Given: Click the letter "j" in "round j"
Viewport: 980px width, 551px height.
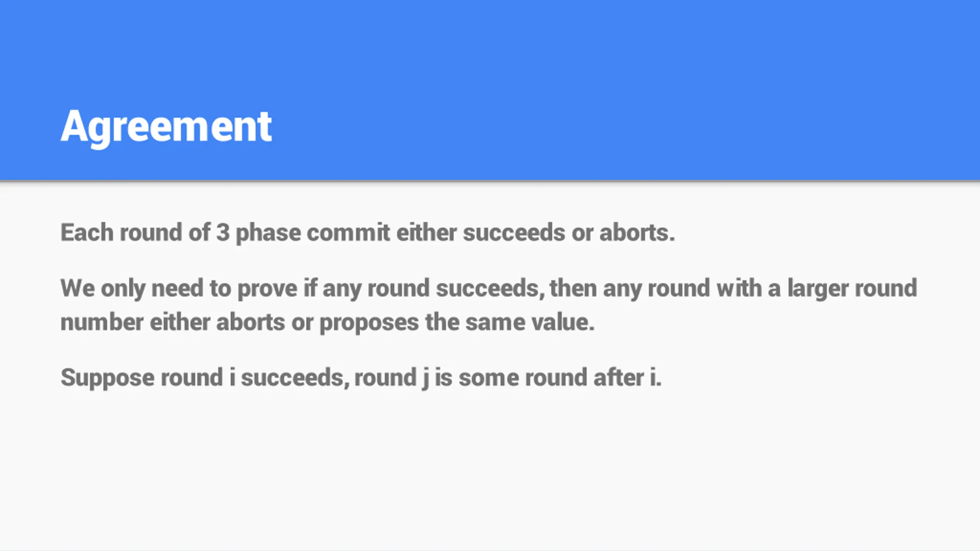Looking at the screenshot, I should [x=425, y=378].
